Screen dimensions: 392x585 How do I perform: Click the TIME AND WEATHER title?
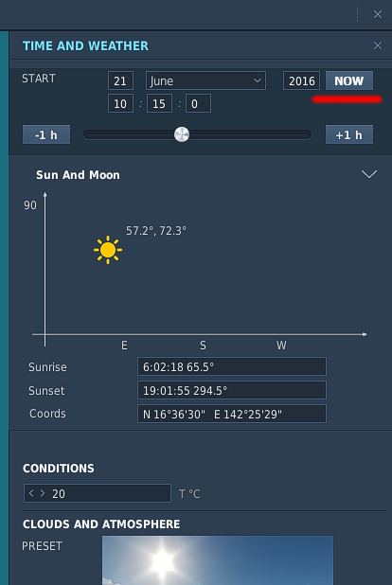coord(85,45)
